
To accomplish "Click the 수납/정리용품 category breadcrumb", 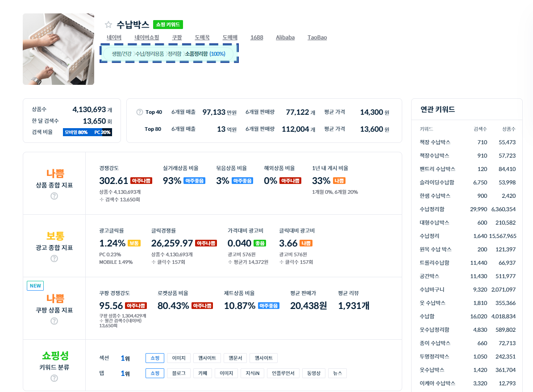I will tap(150, 54).
